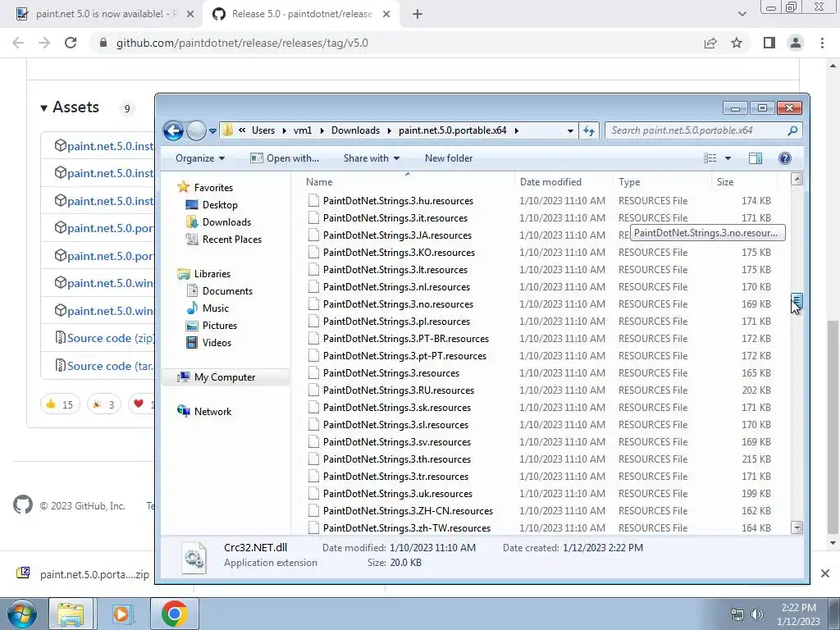Click Downloads segment in breadcrumb path
Image resolution: width=840 pixels, height=630 pixels.
coord(355,130)
